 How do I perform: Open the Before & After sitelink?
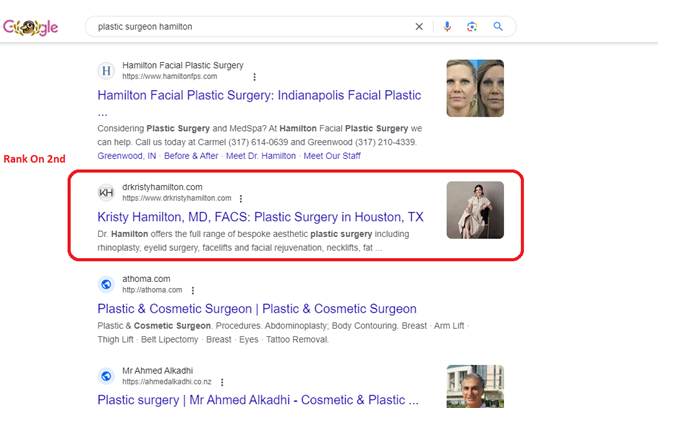(x=191, y=156)
